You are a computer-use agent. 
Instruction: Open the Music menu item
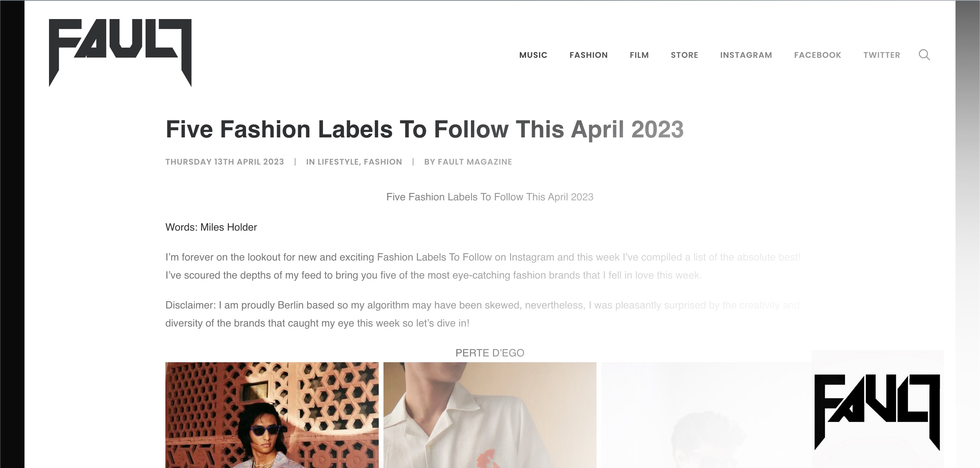point(533,55)
